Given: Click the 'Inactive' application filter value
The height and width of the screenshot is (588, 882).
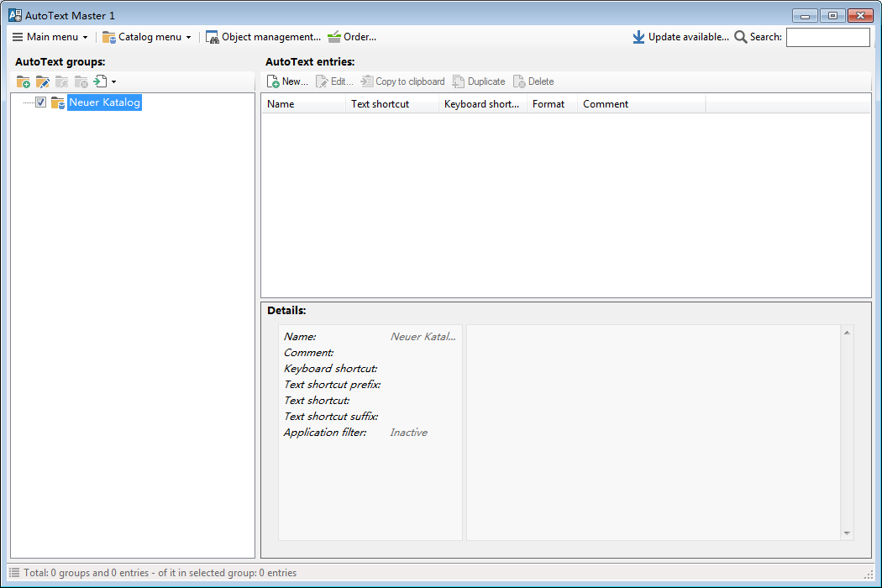Looking at the screenshot, I should (x=409, y=433).
